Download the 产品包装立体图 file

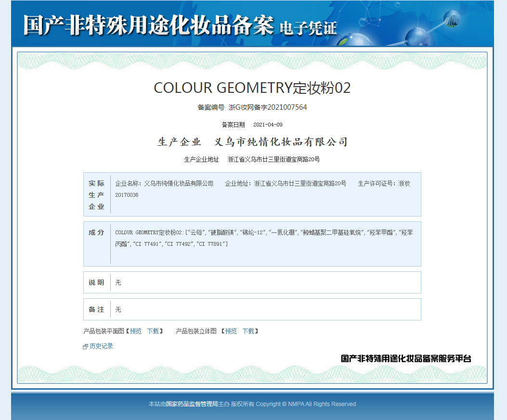click(248, 331)
